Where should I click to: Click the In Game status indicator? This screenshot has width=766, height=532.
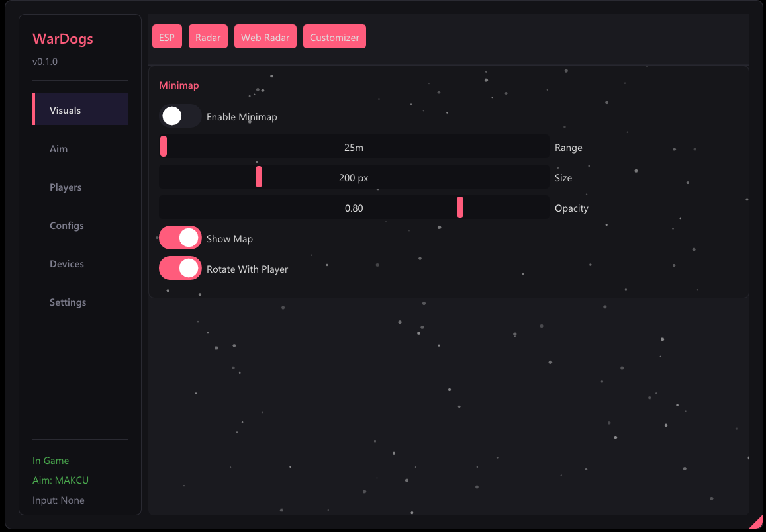pyautogui.click(x=51, y=461)
